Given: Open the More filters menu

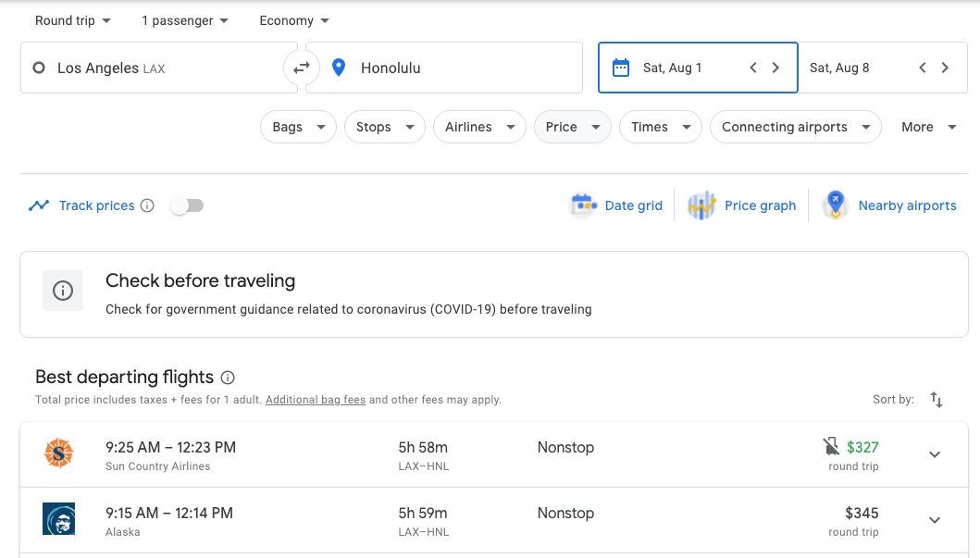Looking at the screenshot, I should click(928, 127).
